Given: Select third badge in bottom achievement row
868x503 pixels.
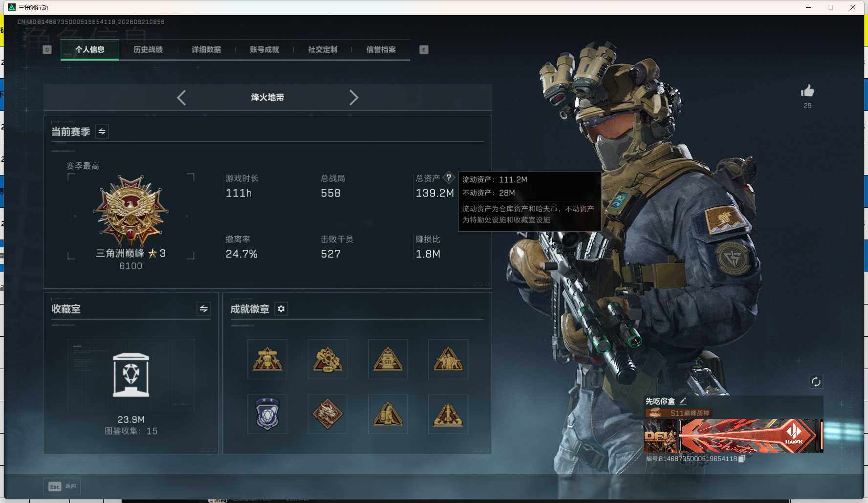Looking at the screenshot, I should pos(388,414).
